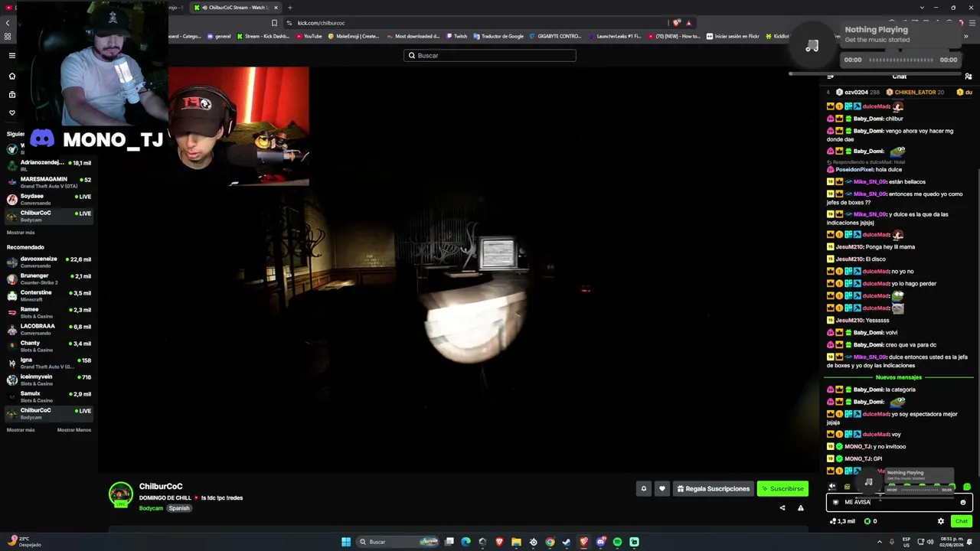980x551 pixels.
Task: Open the Kick sidebar hamburger menu
Action: tap(11, 55)
